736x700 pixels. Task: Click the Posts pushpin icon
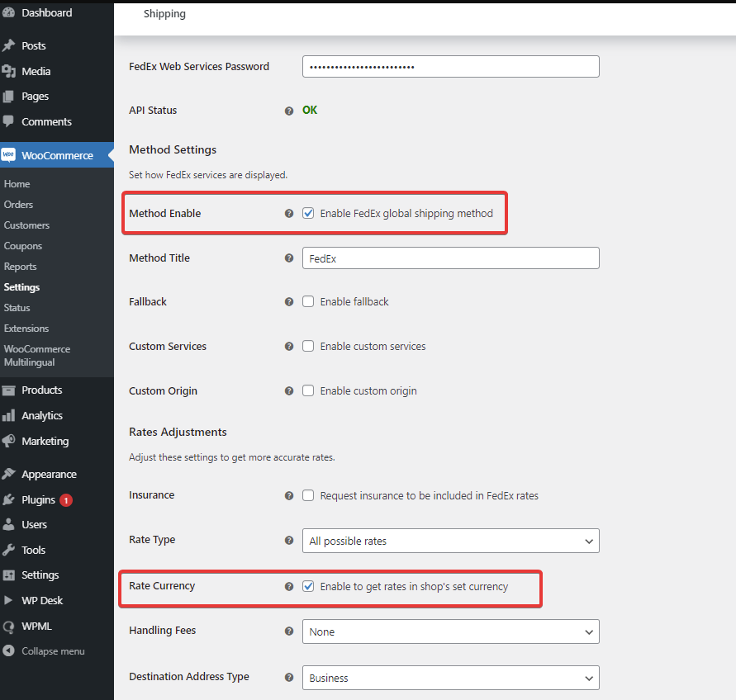8,45
